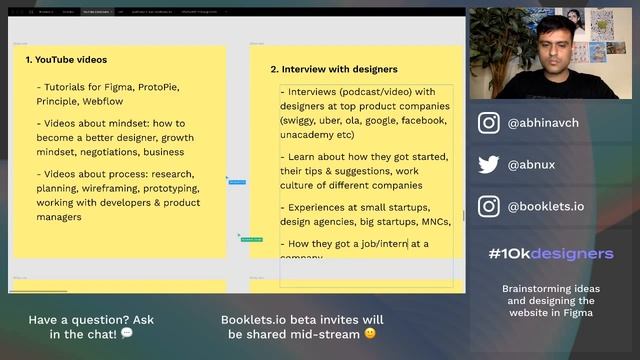Place cursor in 'Learn about how they got started' line
This screenshot has width=640, height=360.
364,157
